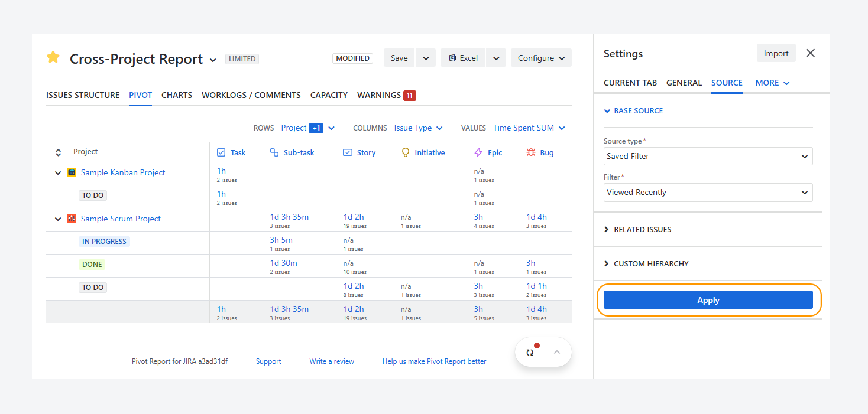This screenshot has height=414, width=868.
Task: Click the expand/collapse all rows icon
Action: pos(58,152)
